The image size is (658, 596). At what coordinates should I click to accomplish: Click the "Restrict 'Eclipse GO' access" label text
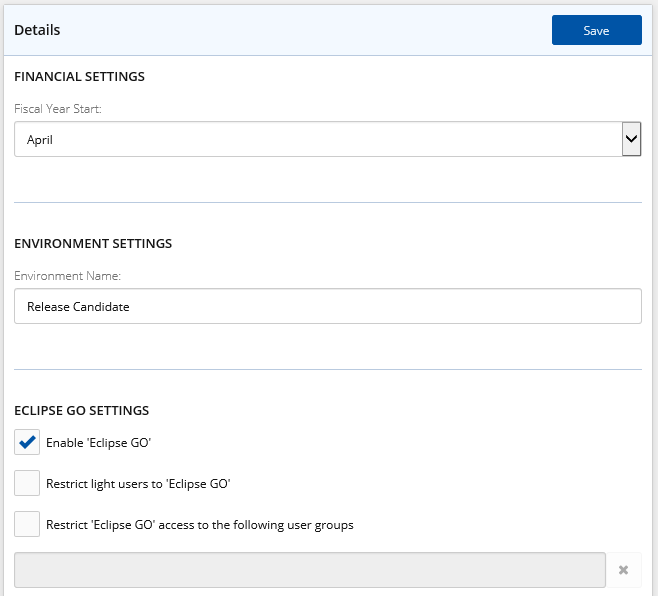199,524
